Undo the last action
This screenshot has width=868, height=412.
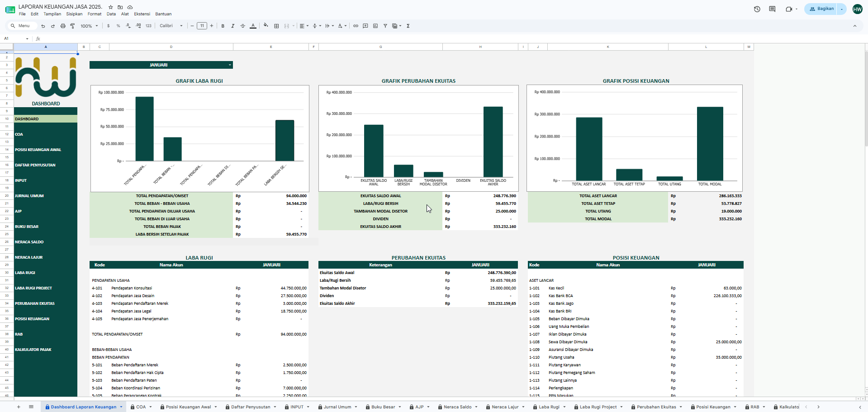43,26
